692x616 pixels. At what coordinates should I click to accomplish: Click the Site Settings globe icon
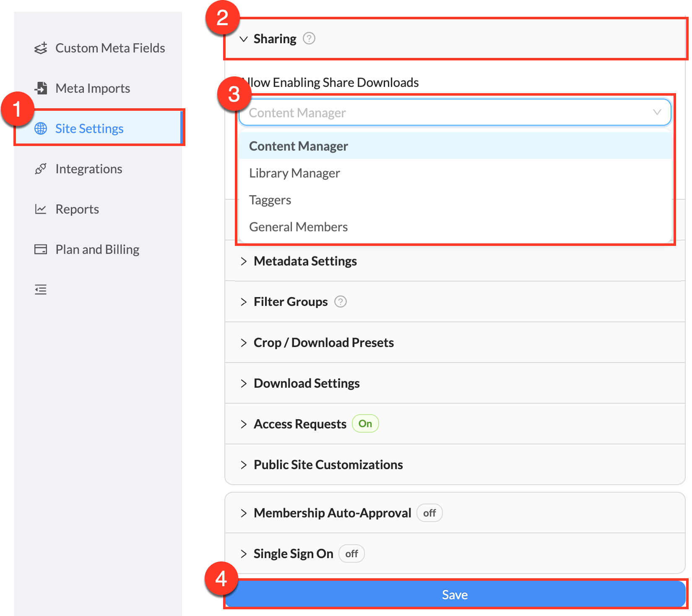41,128
